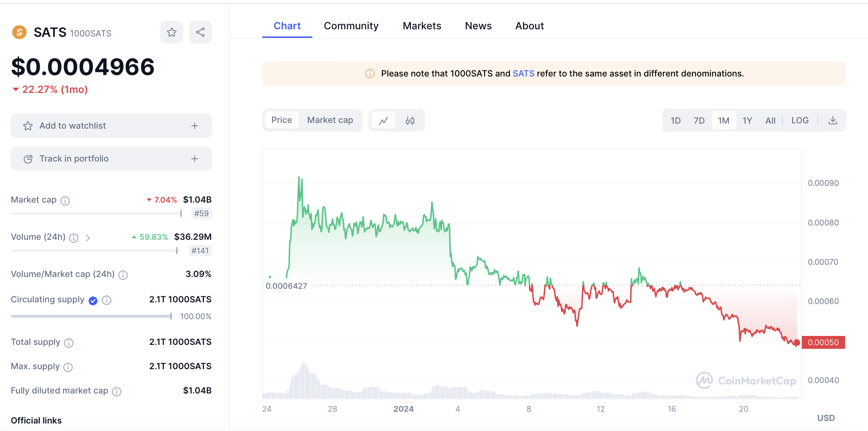Viewport: 868px width, 431px height.
Task: Expand Track in portfolio plus
Action: click(195, 159)
